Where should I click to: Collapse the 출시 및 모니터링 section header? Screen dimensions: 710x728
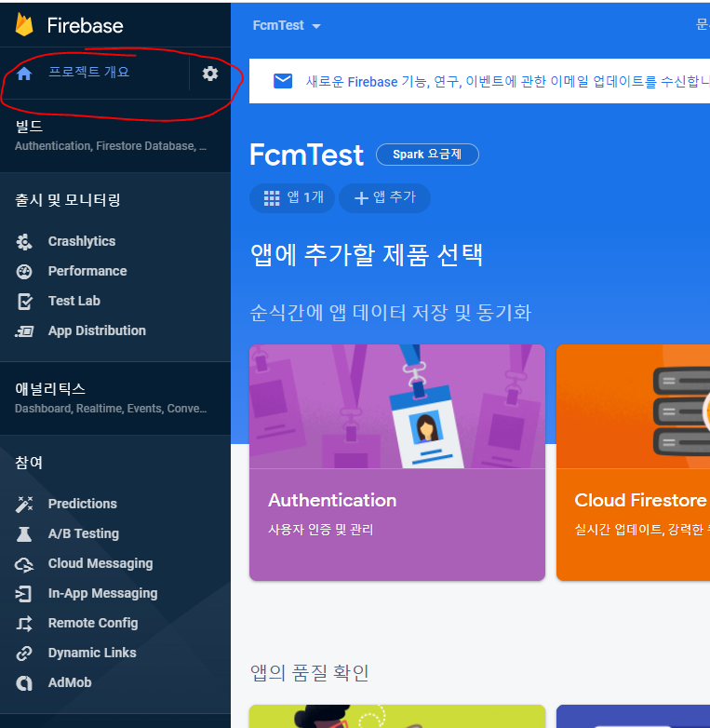coord(68,200)
